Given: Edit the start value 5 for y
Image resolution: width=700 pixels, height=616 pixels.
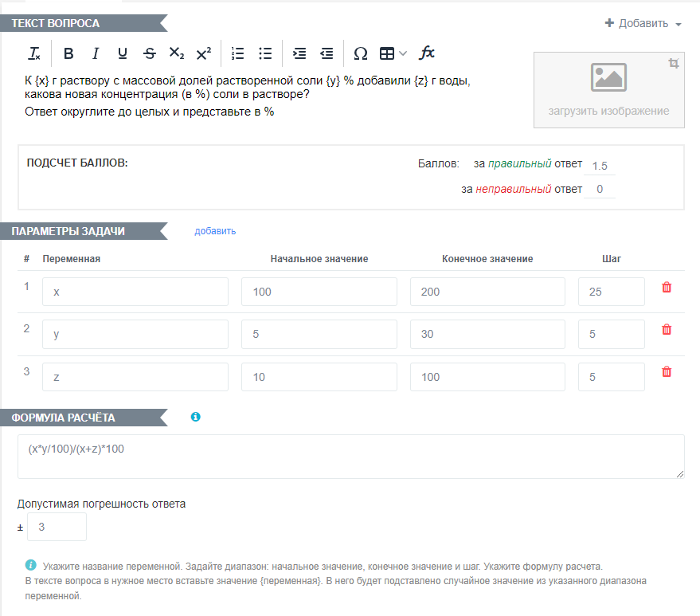Looking at the screenshot, I should 319,334.
